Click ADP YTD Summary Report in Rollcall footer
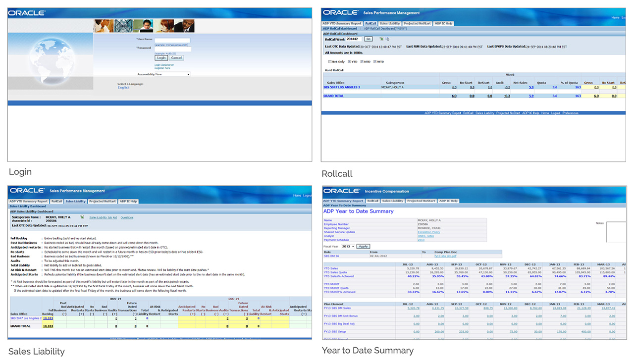 pos(442,113)
